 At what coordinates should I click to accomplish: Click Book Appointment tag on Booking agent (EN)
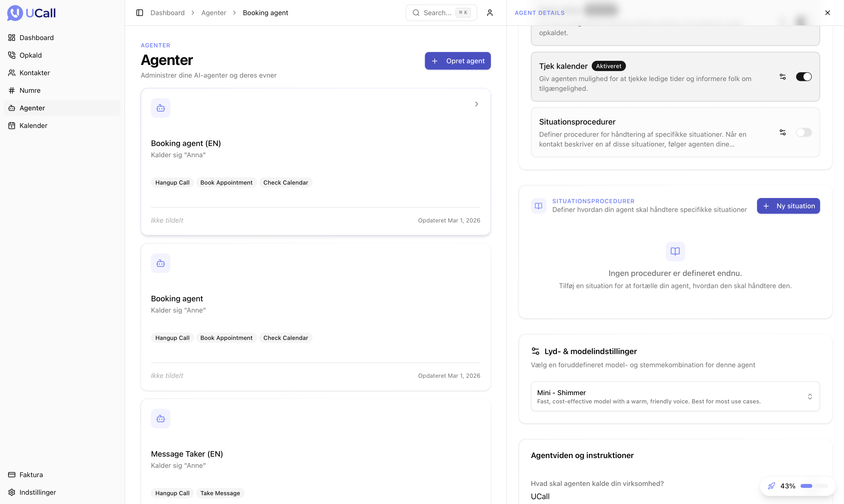[x=226, y=183]
